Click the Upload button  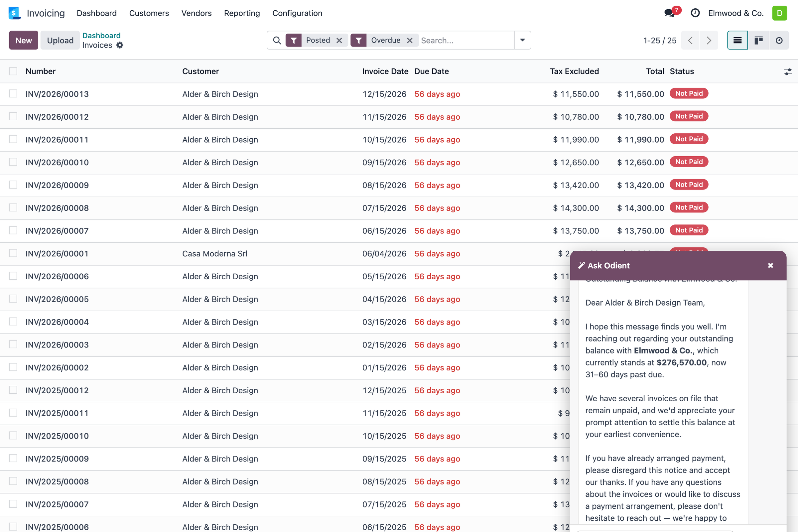(60, 40)
